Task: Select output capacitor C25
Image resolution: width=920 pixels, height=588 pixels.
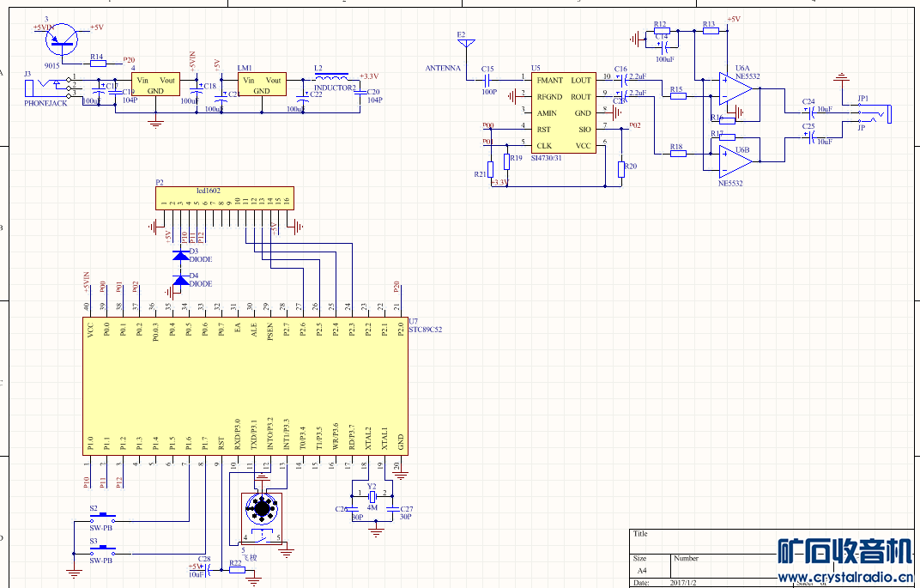Action: [811, 138]
